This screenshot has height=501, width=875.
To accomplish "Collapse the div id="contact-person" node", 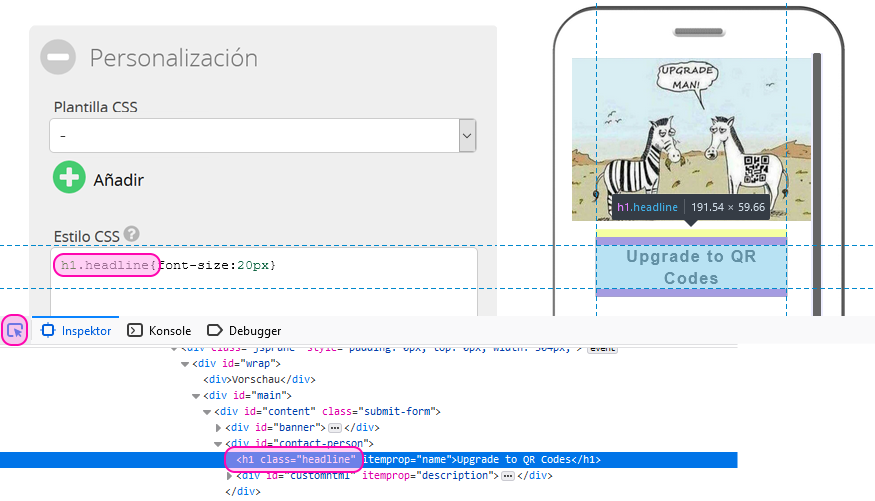I will click(218, 444).
